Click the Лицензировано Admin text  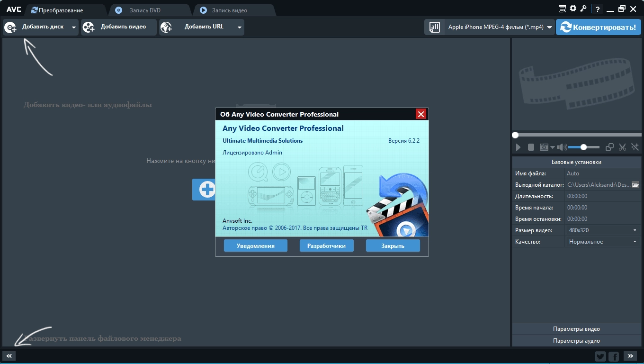[252, 153]
